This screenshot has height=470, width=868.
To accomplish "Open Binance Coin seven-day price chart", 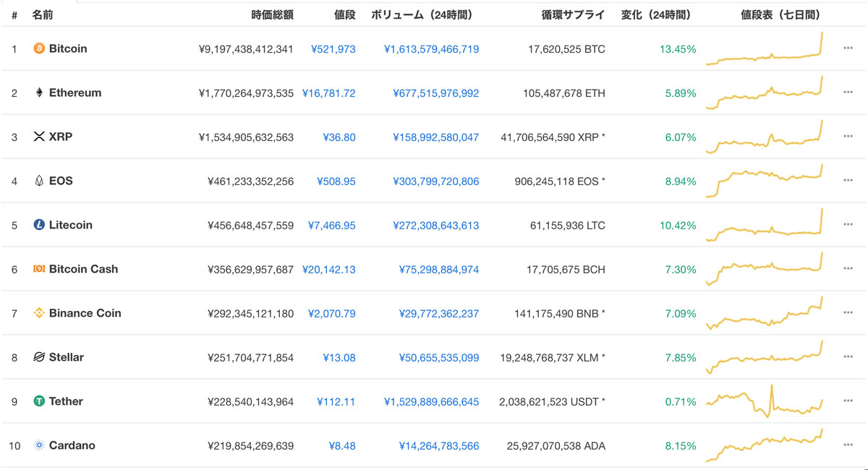I will point(765,313).
